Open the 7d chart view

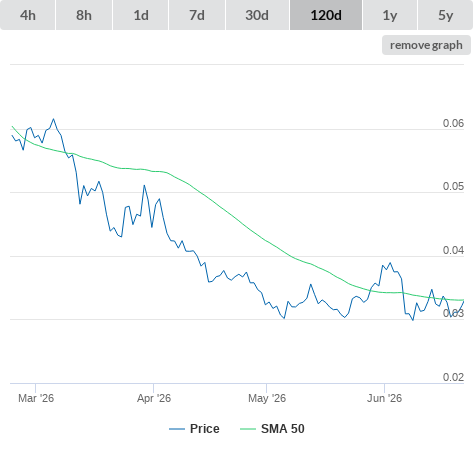(x=197, y=15)
